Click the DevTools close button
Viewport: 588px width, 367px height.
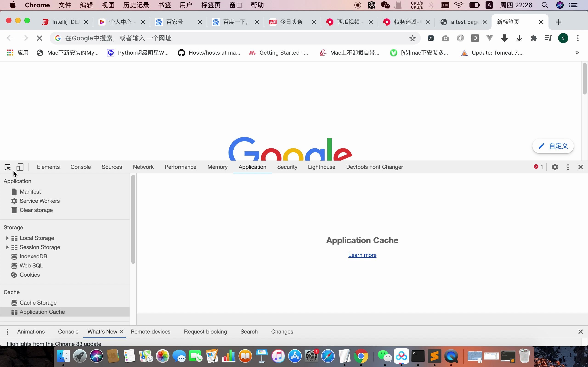click(x=580, y=167)
